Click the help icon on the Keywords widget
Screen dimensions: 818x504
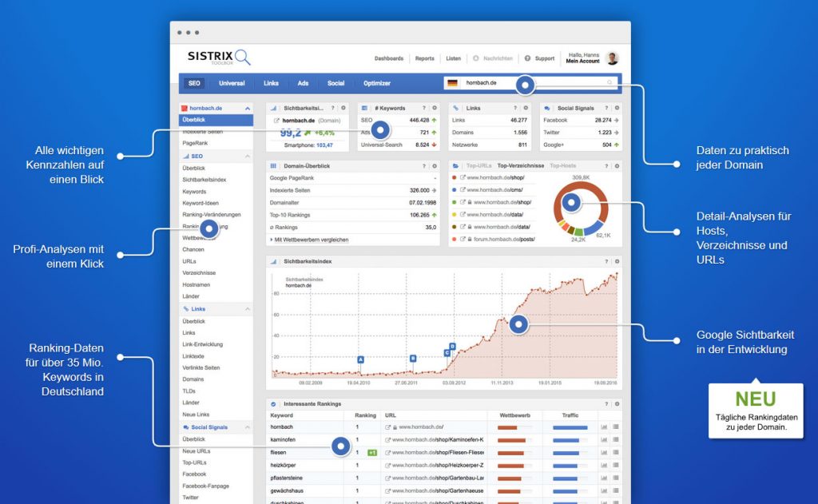423,107
